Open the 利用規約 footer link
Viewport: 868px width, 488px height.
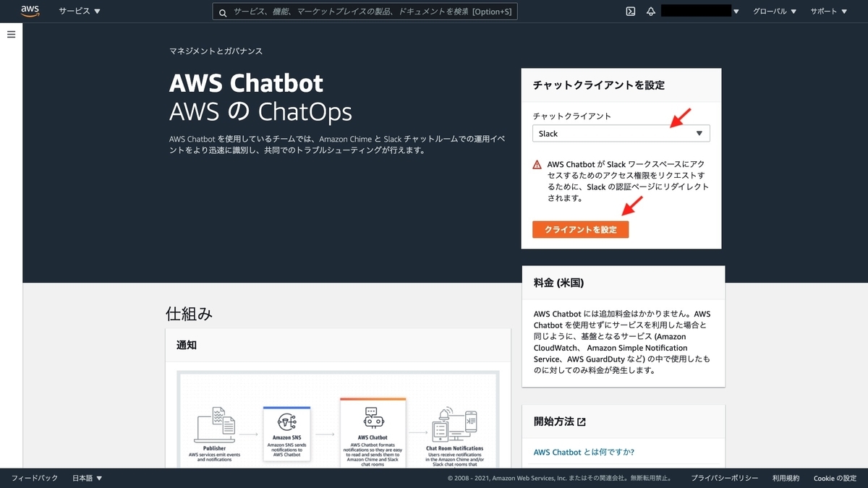click(786, 479)
